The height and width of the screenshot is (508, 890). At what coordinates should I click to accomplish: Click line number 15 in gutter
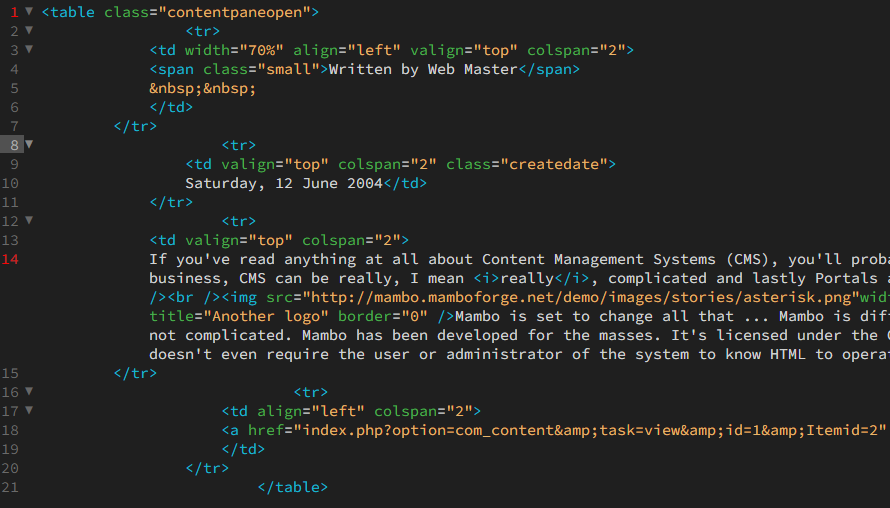[x=10, y=373]
